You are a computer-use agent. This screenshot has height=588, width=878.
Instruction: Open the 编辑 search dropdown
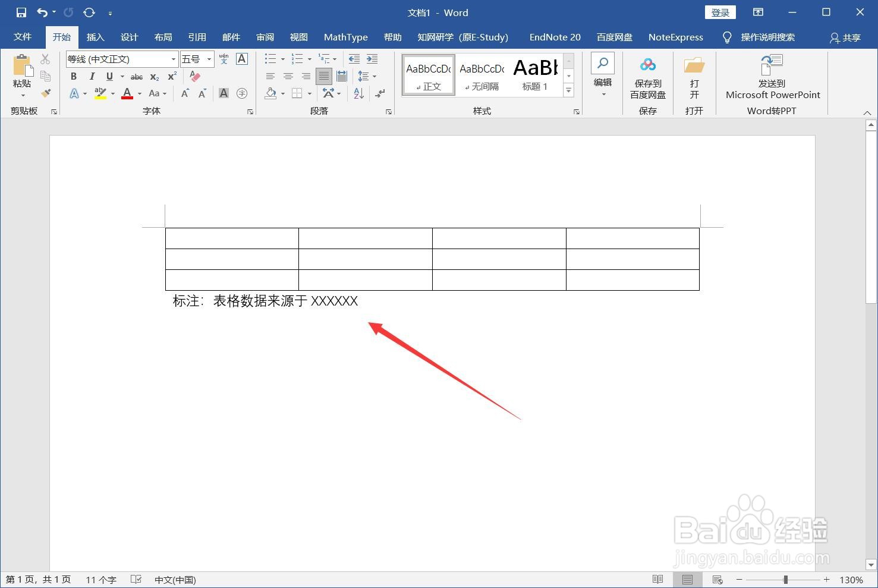(603, 76)
